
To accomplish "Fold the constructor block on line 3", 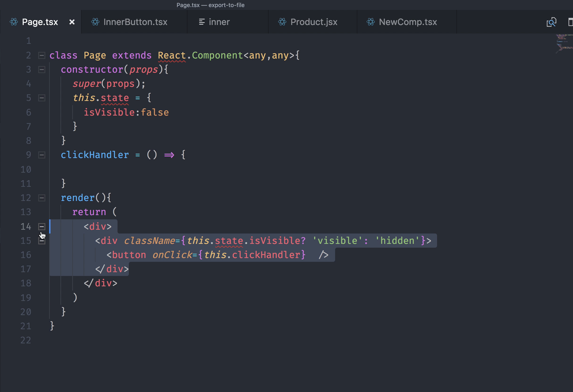I will point(42,70).
